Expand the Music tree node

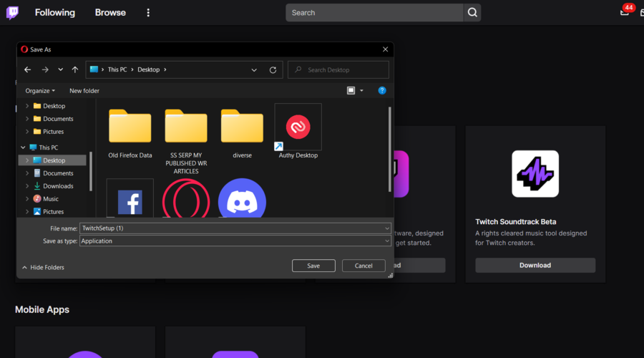[27, 198]
